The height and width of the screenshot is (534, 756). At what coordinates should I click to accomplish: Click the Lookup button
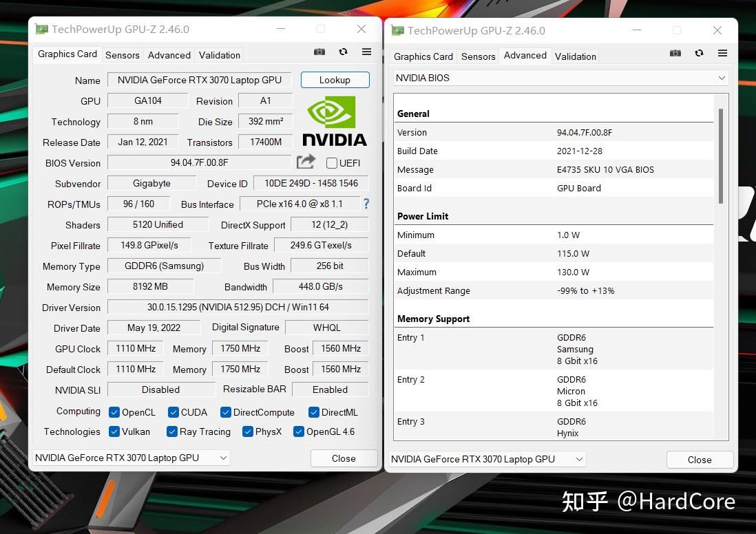(x=335, y=80)
